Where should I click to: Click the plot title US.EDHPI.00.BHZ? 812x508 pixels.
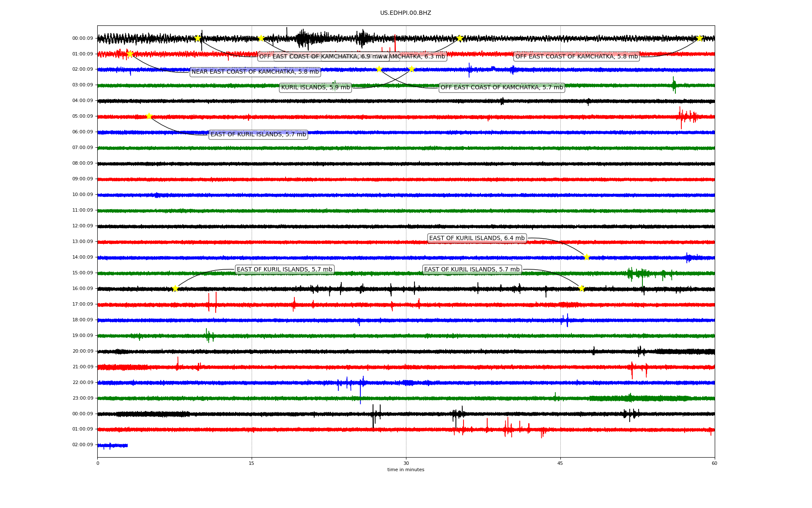(406, 13)
